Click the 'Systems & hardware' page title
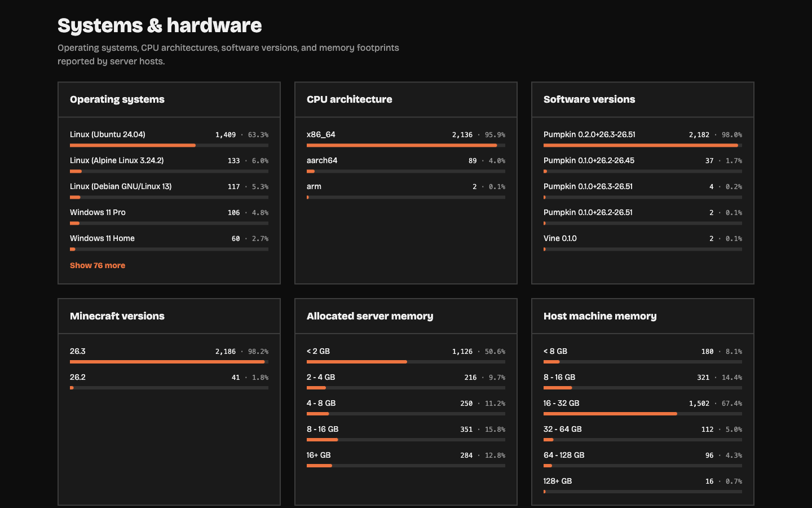This screenshot has height=508, width=812. tap(160, 25)
